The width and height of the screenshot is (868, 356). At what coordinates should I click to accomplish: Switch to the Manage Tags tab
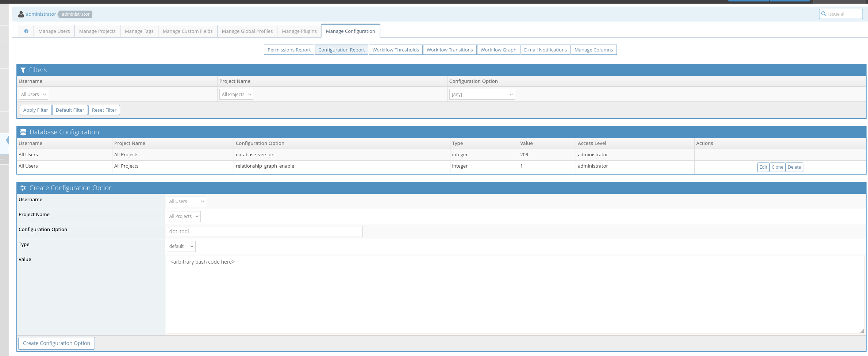coord(139,31)
